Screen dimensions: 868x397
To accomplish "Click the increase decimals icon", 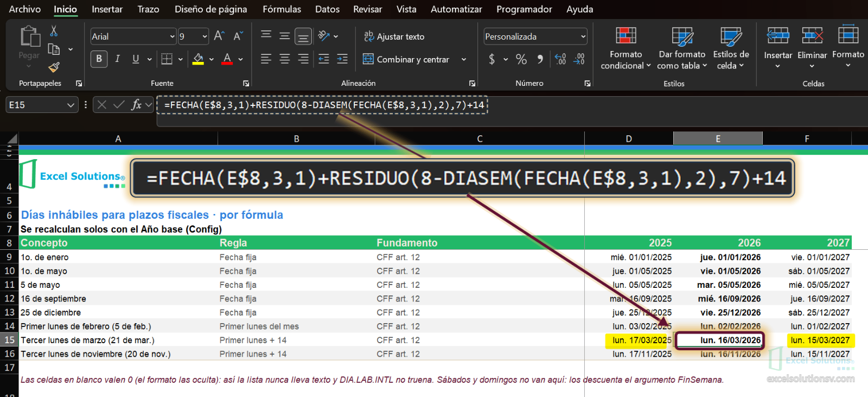I will tap(560, 59).
